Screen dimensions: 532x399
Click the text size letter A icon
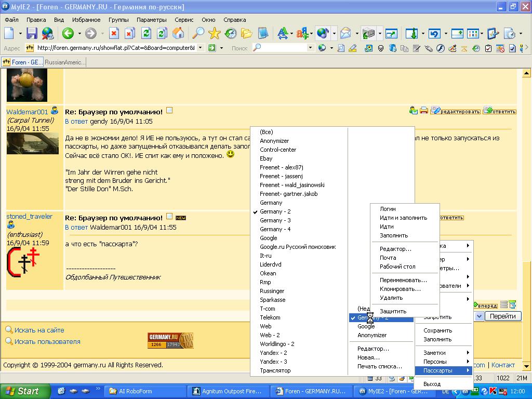point(282,33)
